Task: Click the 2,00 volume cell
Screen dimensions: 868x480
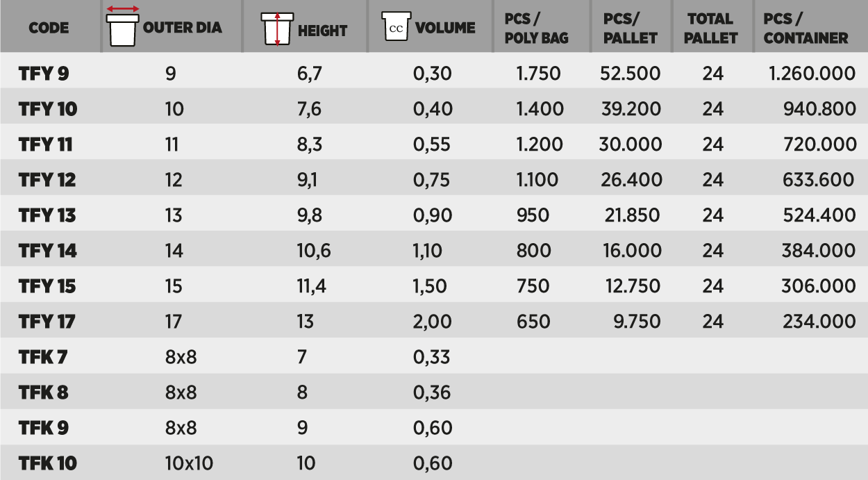Action: click(x=432, y=322)
